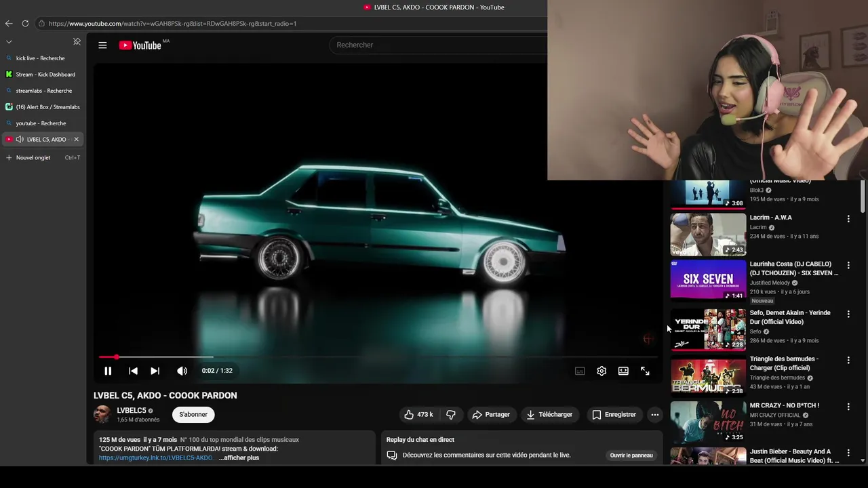Seek along the video progress bar

(x=378, y=357)
